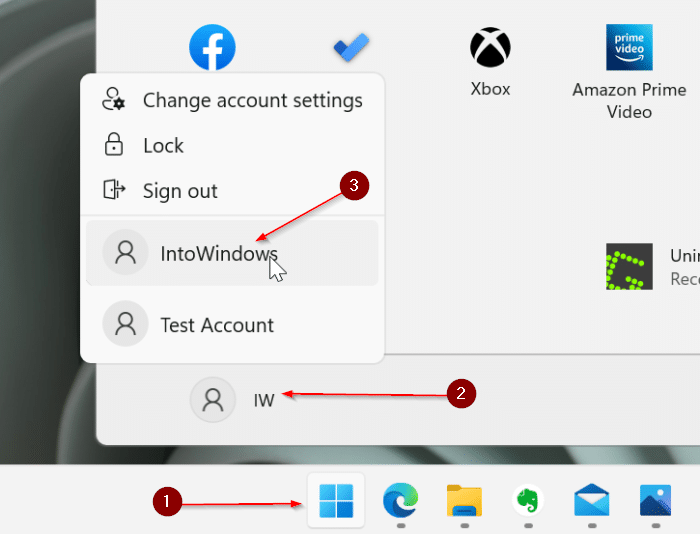Click the Lock padlock icon
700x534 pixels.
point(114,144)
